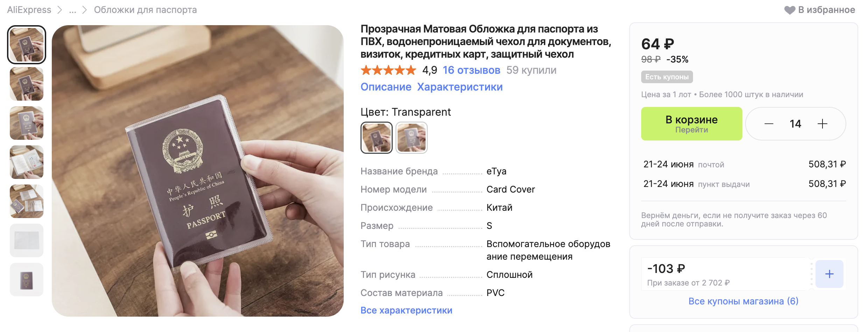Select the Transparent color swatch

[376, 138]
